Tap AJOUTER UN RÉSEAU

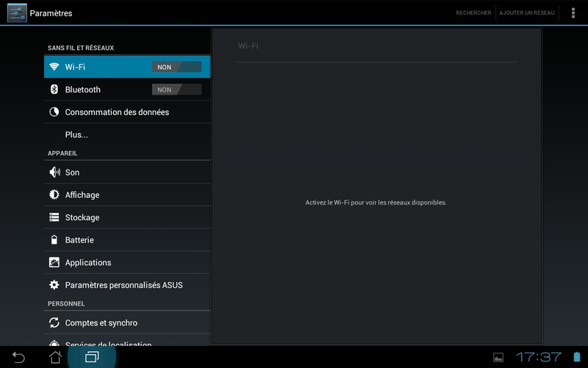click(527, 13)
